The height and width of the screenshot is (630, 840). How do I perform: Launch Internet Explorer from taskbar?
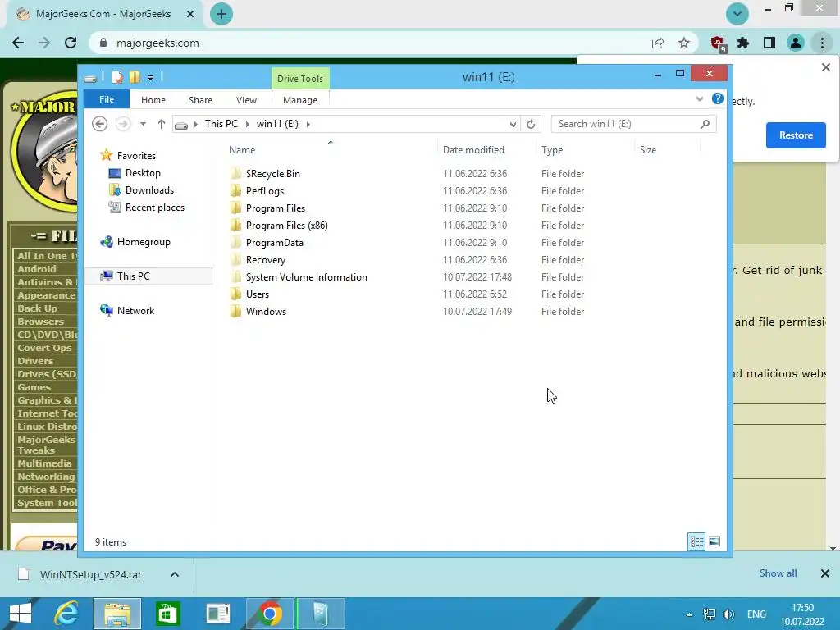pos(66,614)
